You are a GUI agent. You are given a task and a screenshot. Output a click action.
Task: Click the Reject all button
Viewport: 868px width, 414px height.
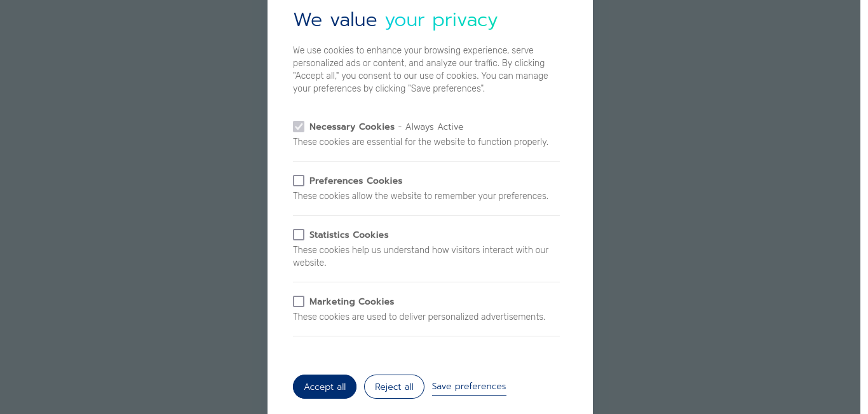tap(394, 387)
